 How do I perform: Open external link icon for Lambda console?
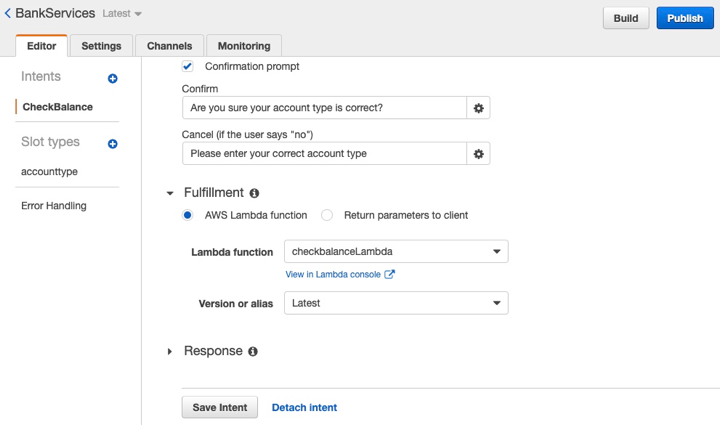coord(389,274)
